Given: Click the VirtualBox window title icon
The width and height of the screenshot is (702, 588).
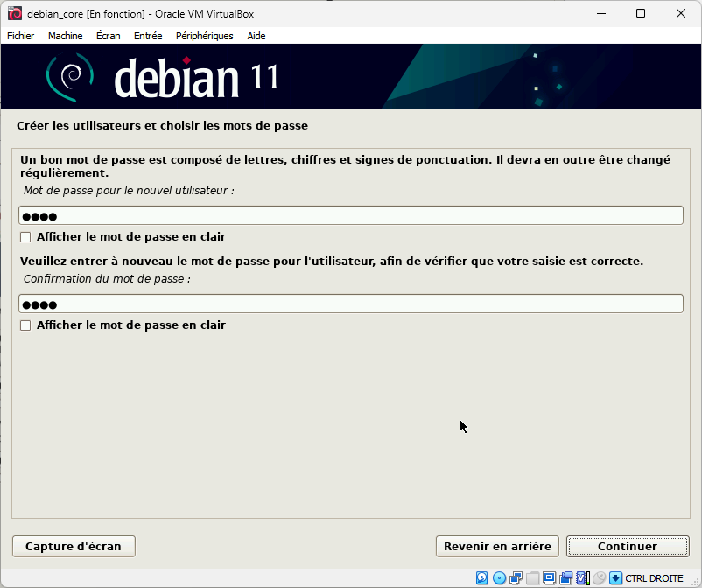Looking at the screenshot, I should click(x=14, y=13).
